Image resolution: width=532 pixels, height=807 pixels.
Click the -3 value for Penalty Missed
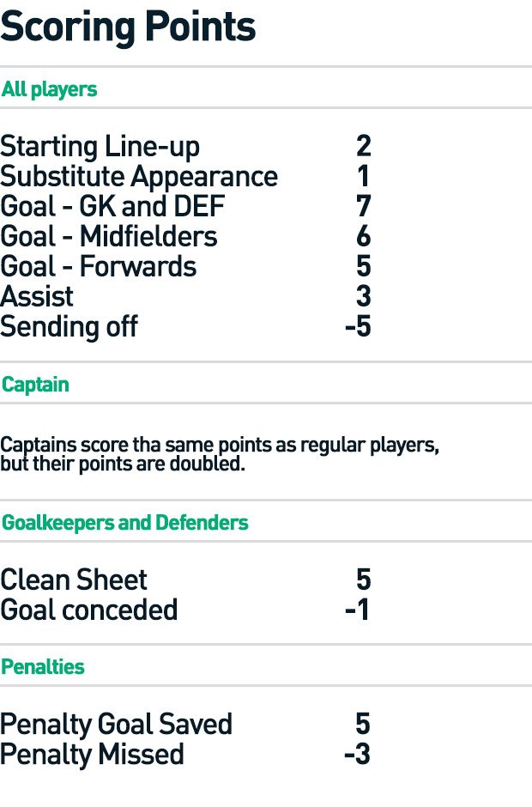358,754
